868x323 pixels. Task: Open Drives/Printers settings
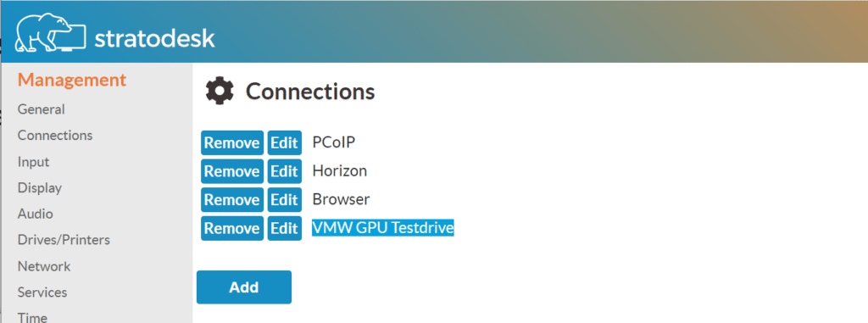64,240
